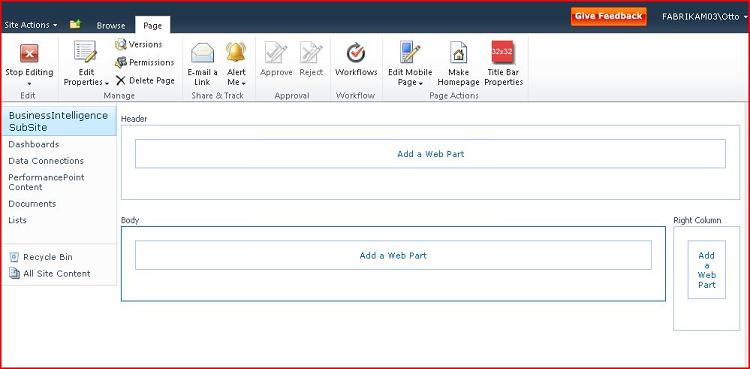
Task: Click the All Site Content icon
Action: tap(14, 274)
